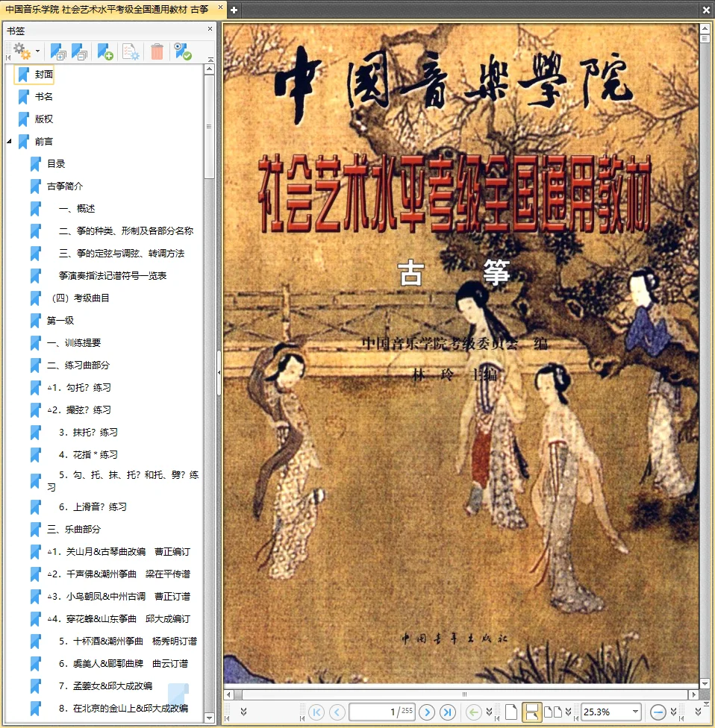Go to next page button
715x728 pixels.
427,712
